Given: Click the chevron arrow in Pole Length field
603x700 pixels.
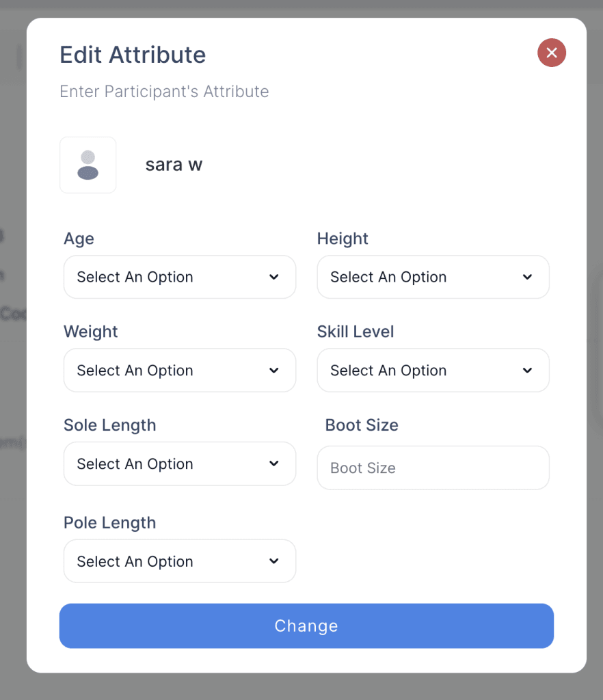Looking at the screenshot, I should [274, 561].
